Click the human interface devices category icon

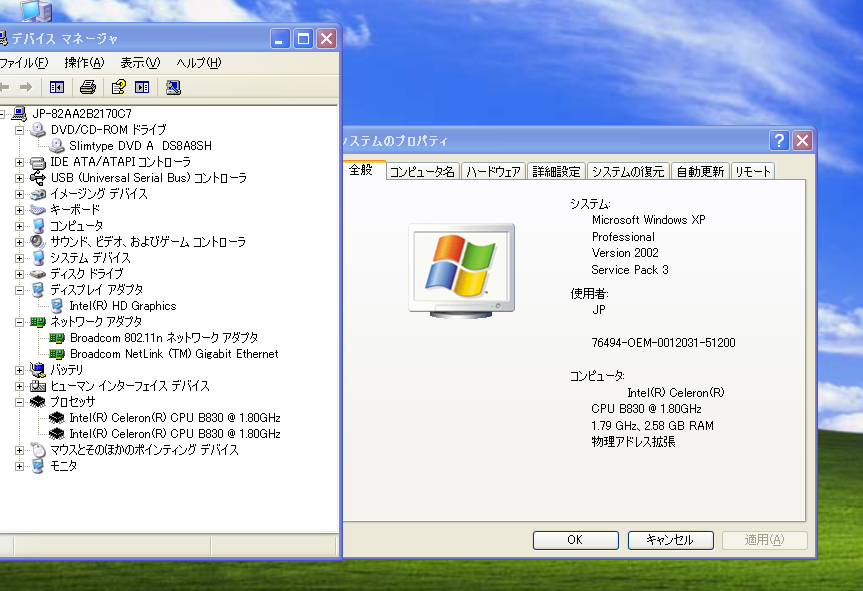click(37, 386)
